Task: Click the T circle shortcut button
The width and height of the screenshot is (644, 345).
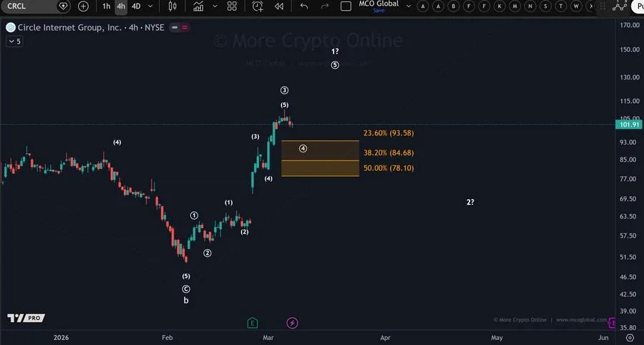Action: coord(560,6)
